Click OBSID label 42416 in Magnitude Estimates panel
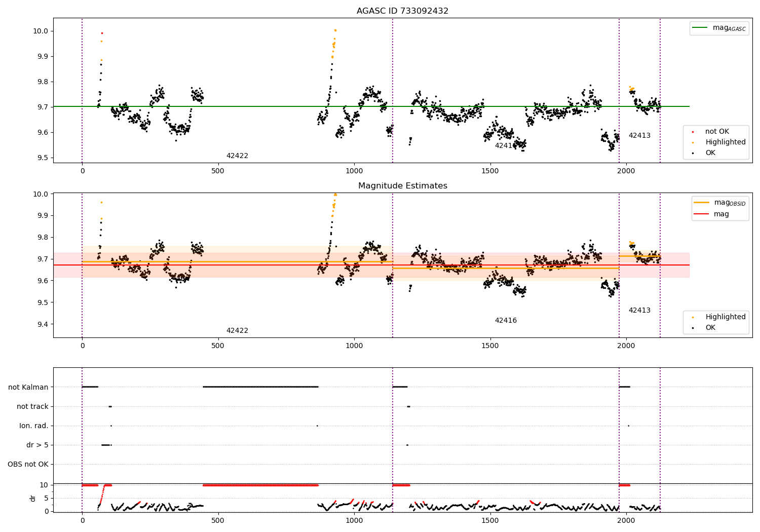Viewport: 760px width, 532px height. (506, 321)
